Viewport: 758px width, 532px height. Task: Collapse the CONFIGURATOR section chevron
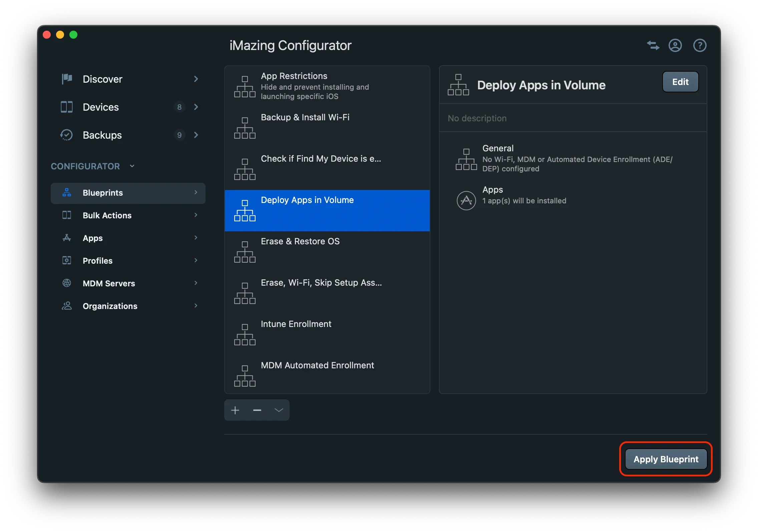click(132, 166)
